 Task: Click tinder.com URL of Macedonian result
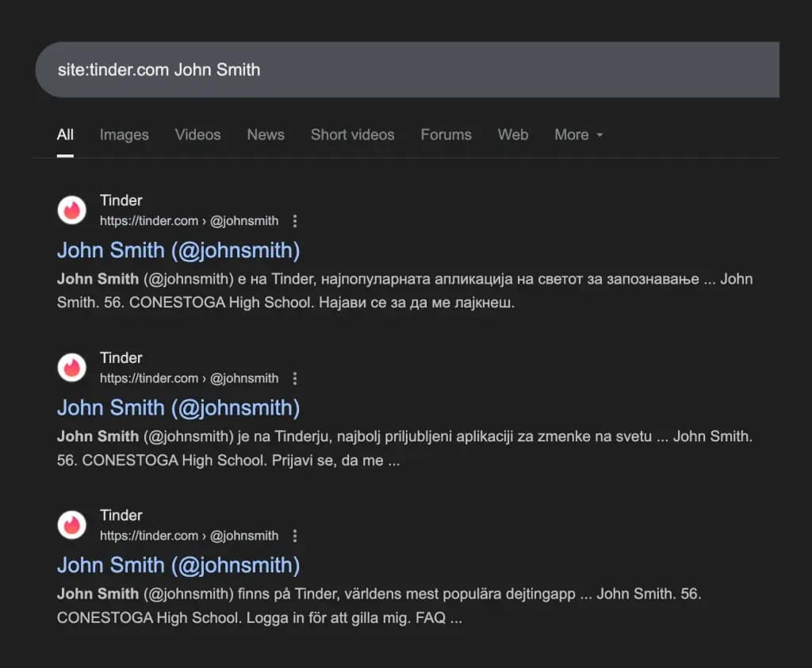(x=189, y=221)
